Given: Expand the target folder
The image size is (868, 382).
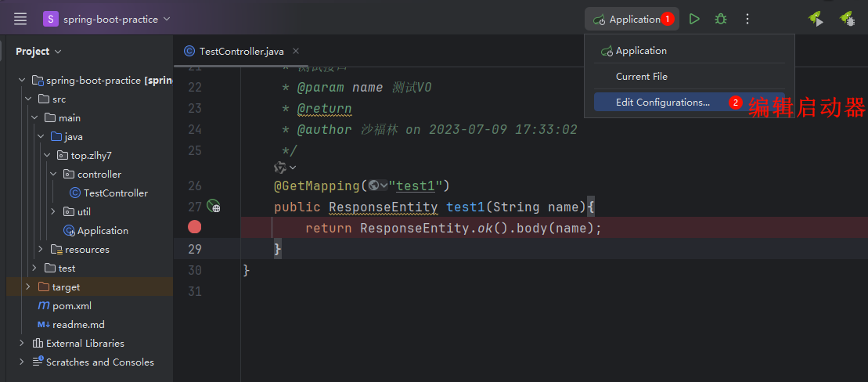Looking at the screenshot, I should click(28, 287).
